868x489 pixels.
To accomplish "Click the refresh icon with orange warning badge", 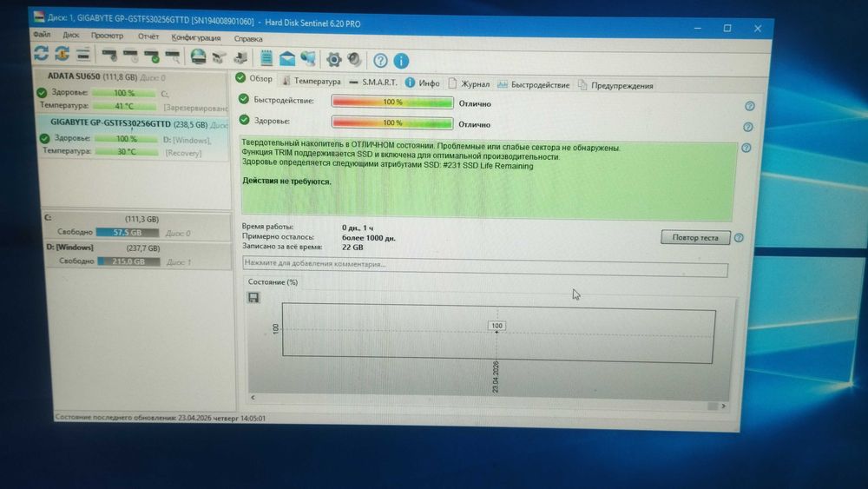I will pos(62,54).
